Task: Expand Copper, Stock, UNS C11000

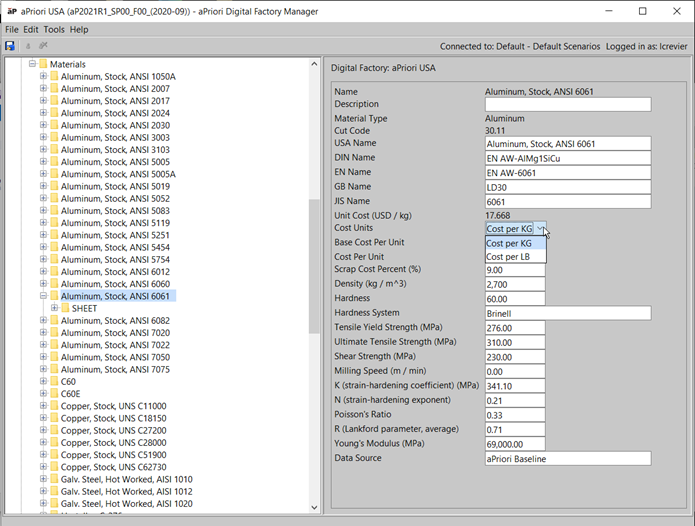Action: click(x=43, y=405)
